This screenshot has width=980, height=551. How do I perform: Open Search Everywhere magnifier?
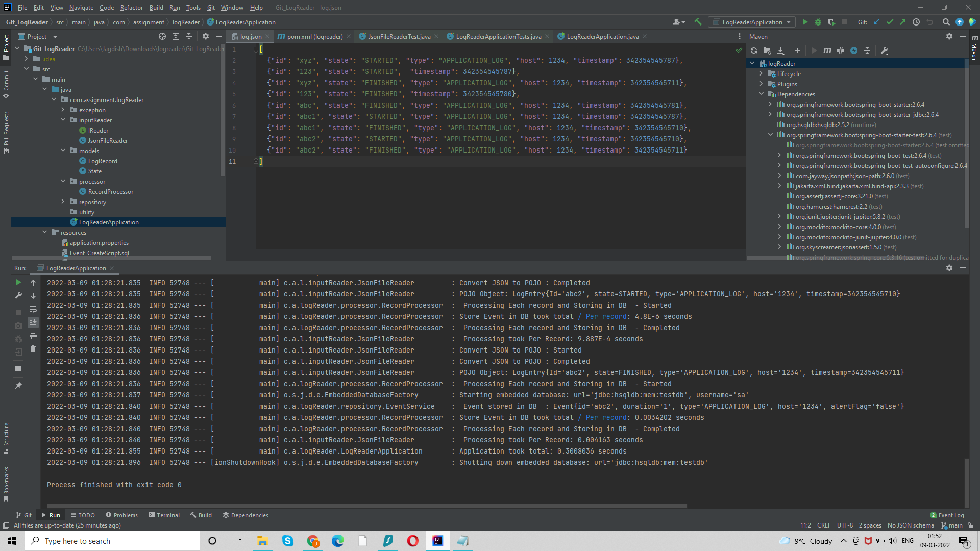[x=946, y=22]
